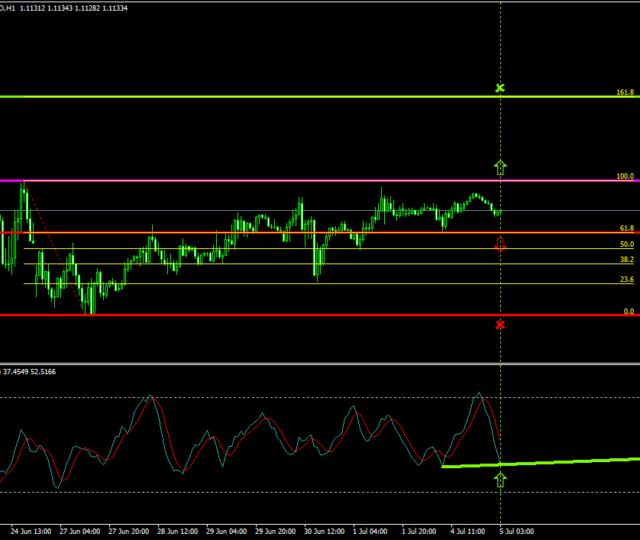640x540 pixels.
Task: Click the 28 Jun 12:00 time label
Action: pos(176,532)
